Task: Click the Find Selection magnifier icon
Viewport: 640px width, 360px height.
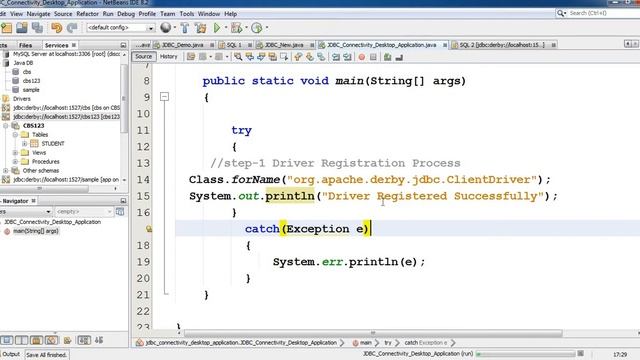Action: click(x=238, y=57)
